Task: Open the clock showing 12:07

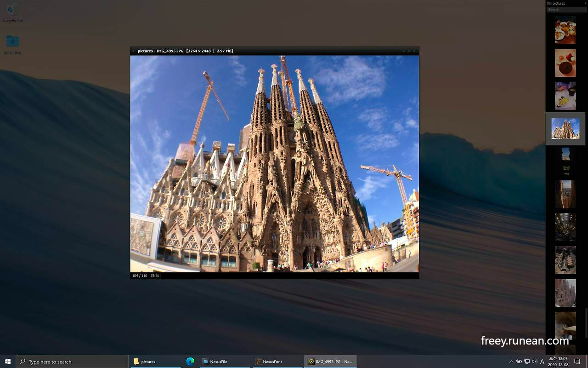Action: click(559, 362)
